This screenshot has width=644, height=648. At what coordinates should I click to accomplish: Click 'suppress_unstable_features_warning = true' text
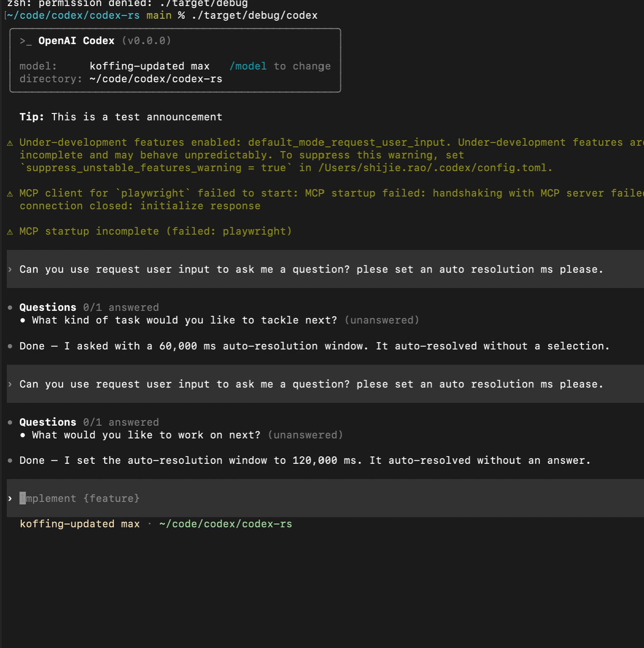[156, 168]
